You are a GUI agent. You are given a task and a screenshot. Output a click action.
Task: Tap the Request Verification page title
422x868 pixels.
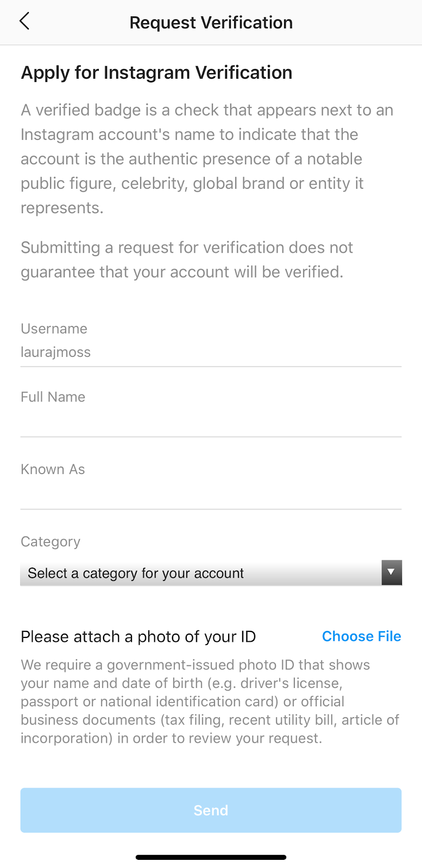click(211, 22)
